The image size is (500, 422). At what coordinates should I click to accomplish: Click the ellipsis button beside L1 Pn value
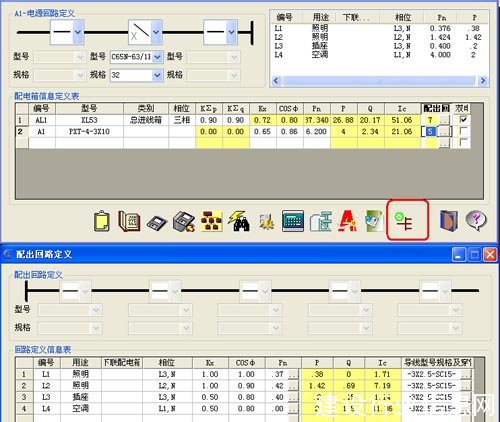292,375
